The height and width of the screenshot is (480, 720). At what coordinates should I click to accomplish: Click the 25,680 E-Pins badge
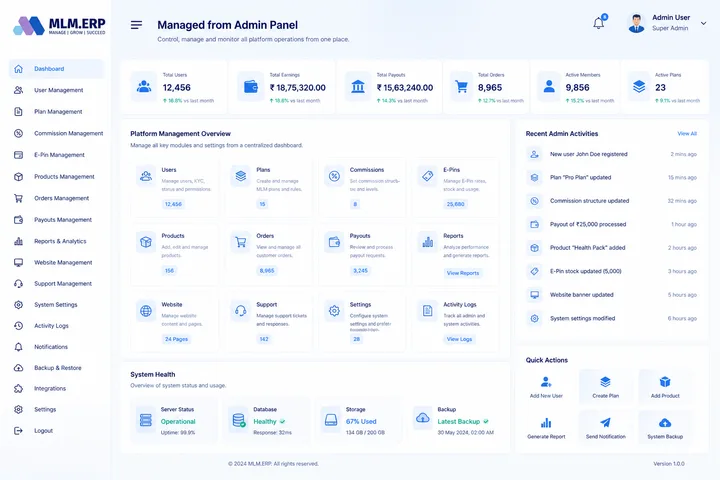456,204
